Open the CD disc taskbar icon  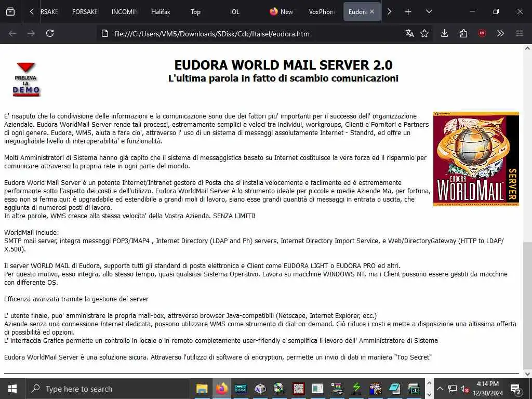[279, 389]
